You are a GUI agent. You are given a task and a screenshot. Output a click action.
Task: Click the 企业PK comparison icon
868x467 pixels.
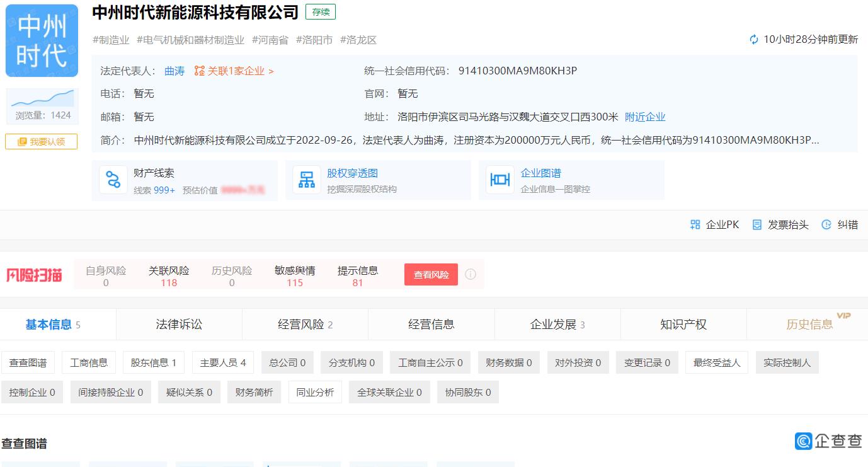(x=695, y=224)
